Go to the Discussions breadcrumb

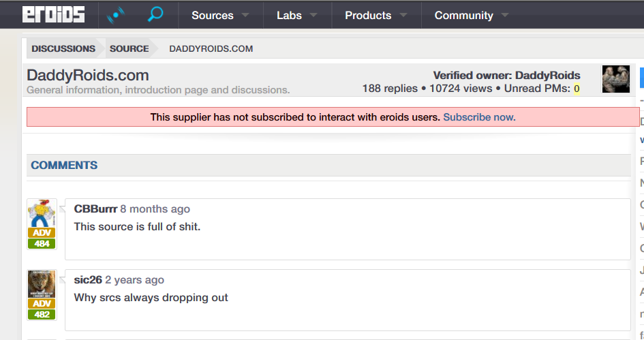(63, 48)
